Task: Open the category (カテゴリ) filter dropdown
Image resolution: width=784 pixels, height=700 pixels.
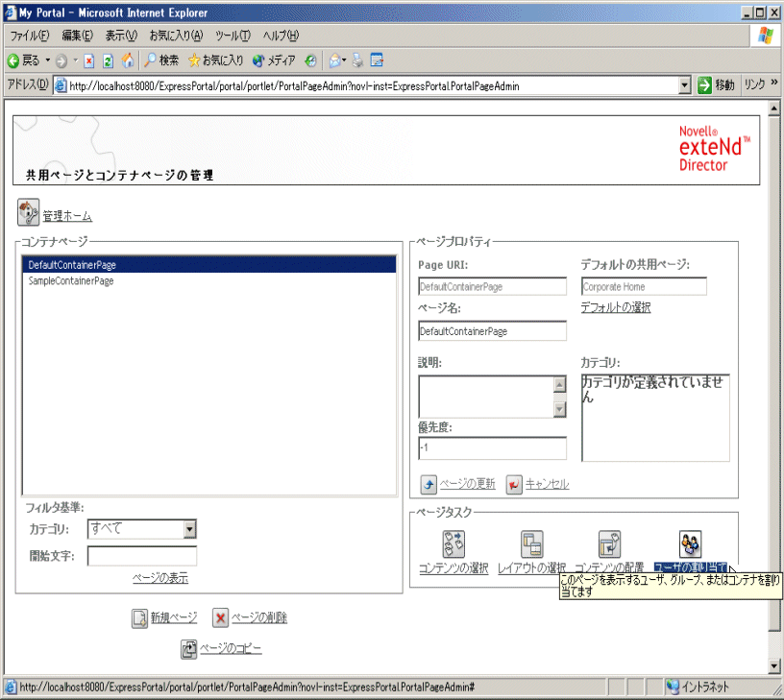Action: coord(190,529)
